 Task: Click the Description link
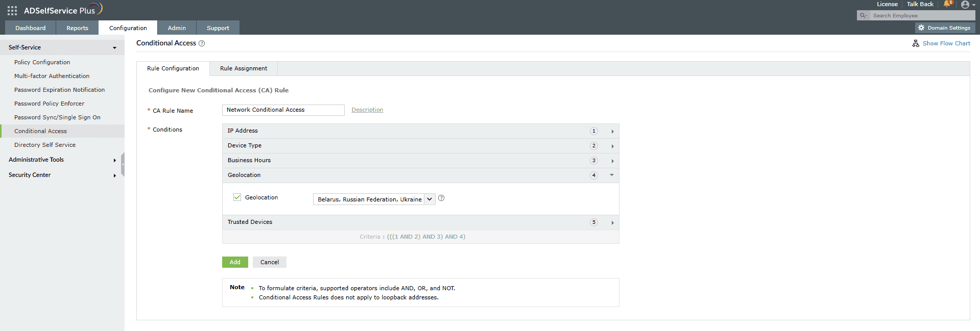tap(367, 110)
